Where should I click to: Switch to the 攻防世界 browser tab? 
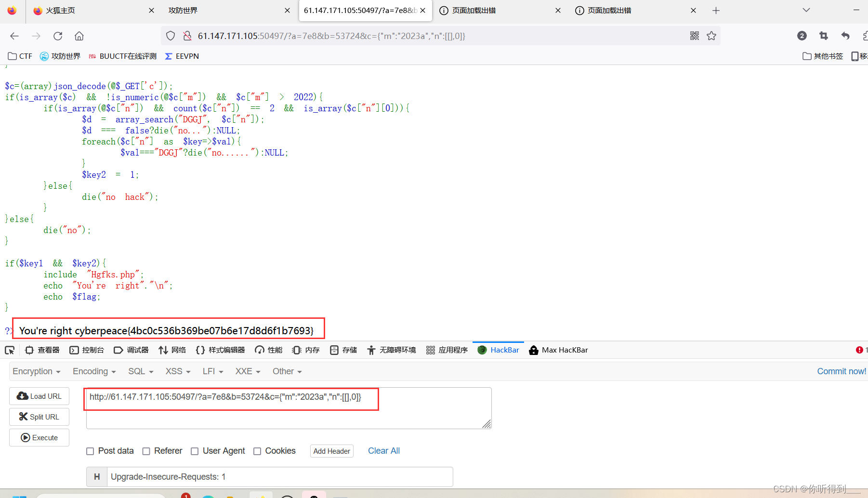[x=212, y=10]
